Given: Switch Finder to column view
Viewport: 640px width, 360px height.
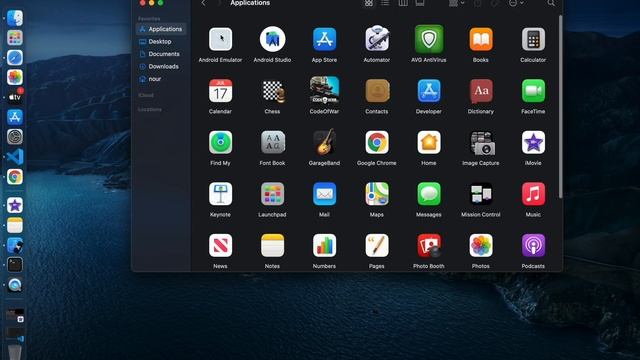Looking at the screenshot, I should pyautogui.click(x=403, y=3).
